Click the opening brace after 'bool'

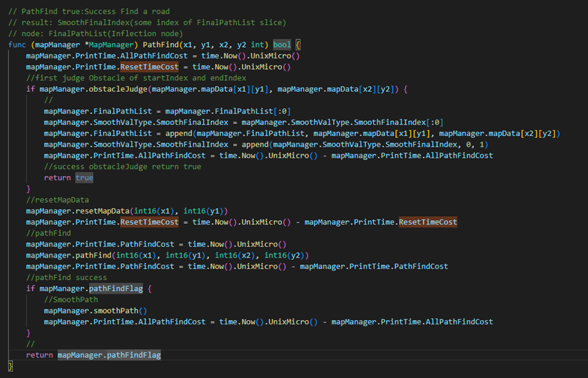(298, 45)
